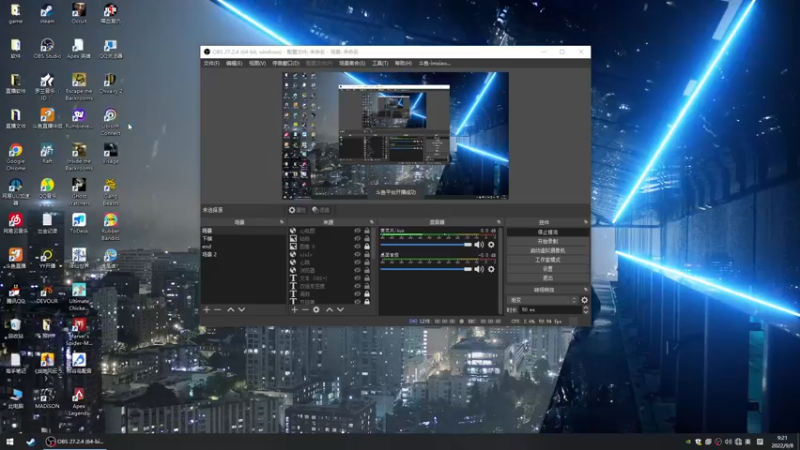Click the add scene plus icon
The width and height of the screenshot is (800, 450).
[207, 310]
